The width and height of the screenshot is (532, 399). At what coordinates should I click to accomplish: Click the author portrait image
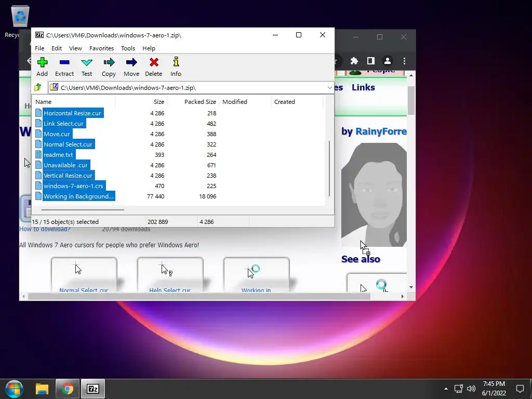[374, 195]
